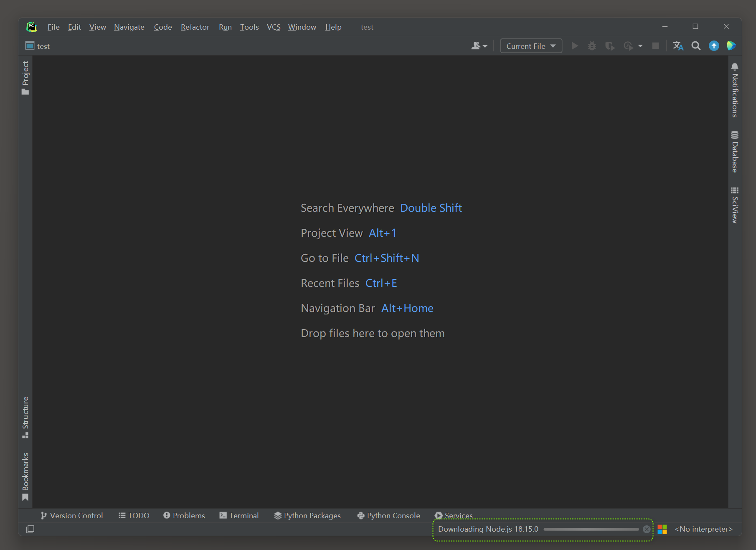Click the Alt+Home Navigation Bar shortcut

pyautogui.click(x=407, y=308)
